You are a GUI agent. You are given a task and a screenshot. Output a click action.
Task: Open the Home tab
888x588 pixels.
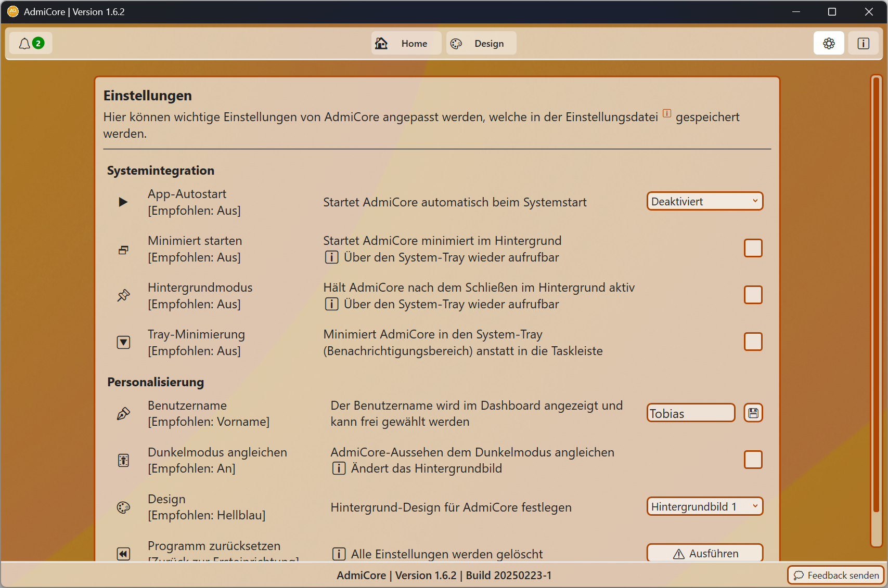coord(406,43)
